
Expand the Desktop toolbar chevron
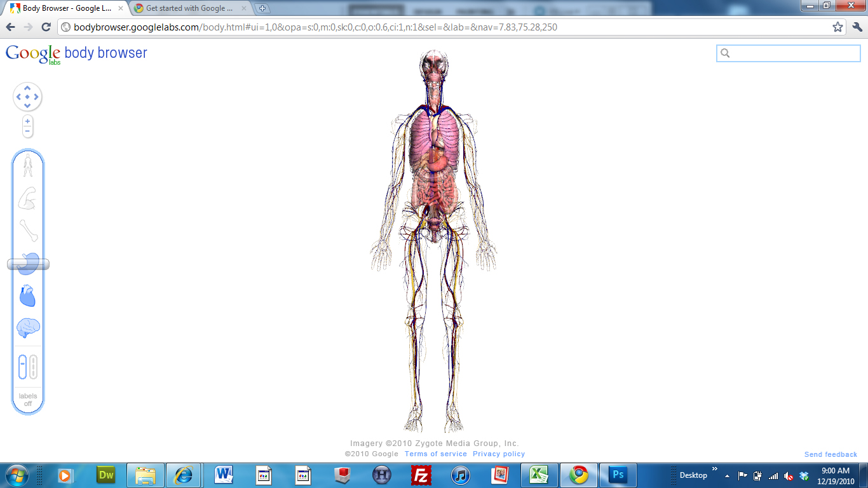pyautogui.click(x=714, y=470)
